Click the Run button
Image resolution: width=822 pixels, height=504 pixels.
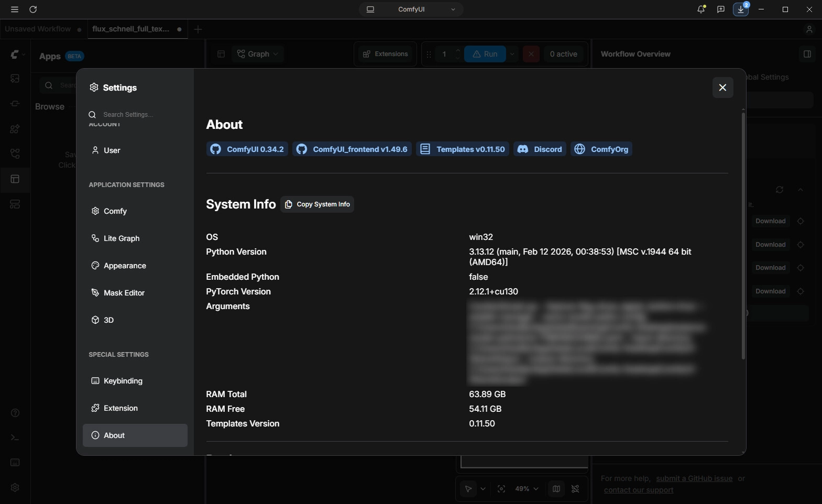[x=485, y=54]
